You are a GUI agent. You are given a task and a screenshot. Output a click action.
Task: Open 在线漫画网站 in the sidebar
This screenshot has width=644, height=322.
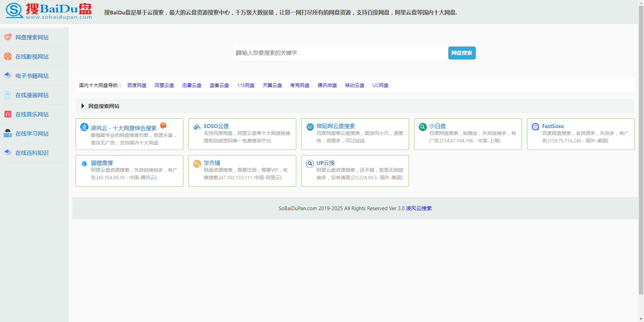pyautogui.click(x=32, y=95)
